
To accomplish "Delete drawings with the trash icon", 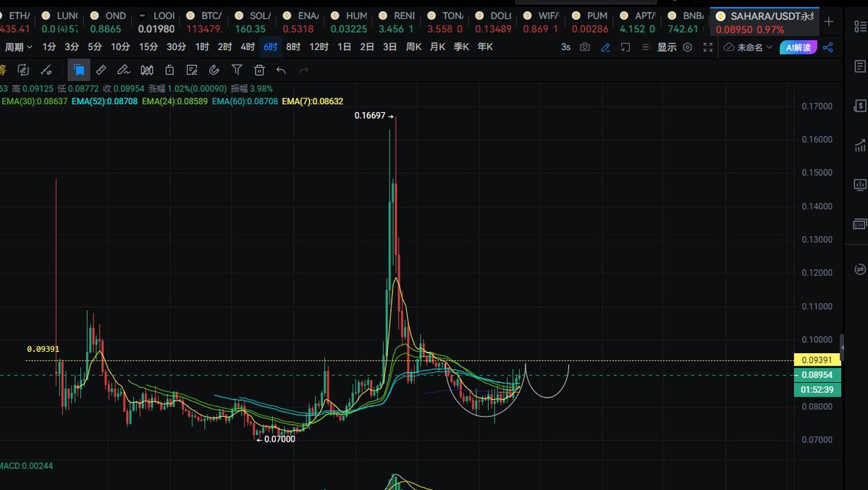I will [259, 69].
